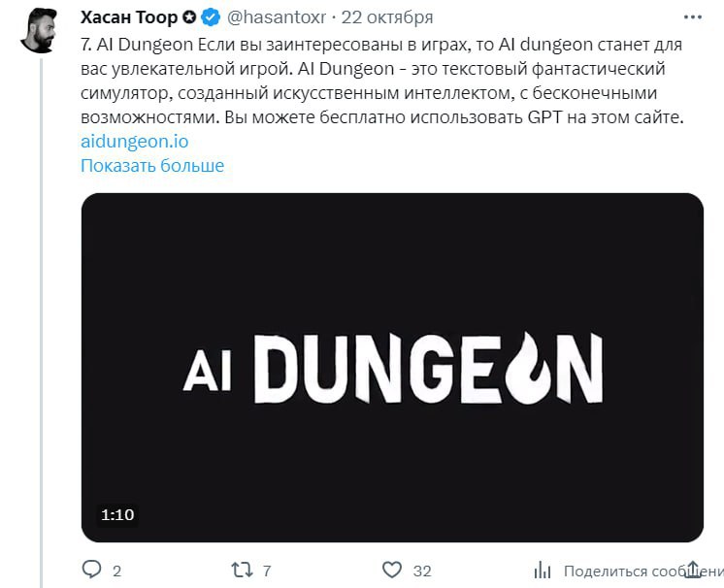Like the tweet with the heart icon

[x=392, y=570]
